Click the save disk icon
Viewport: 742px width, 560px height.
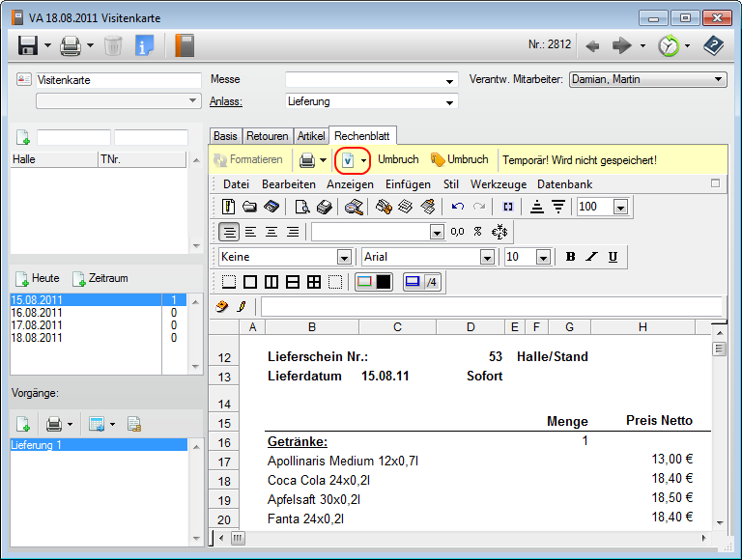pos(27,45)
